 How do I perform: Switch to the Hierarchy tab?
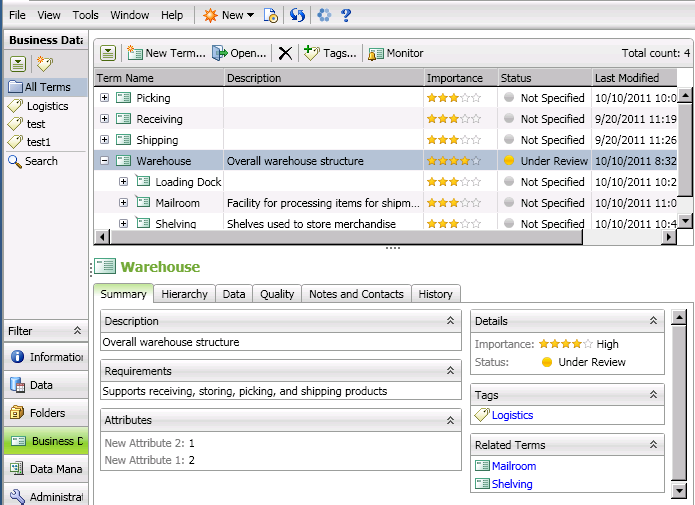click(x=185, y=294)
